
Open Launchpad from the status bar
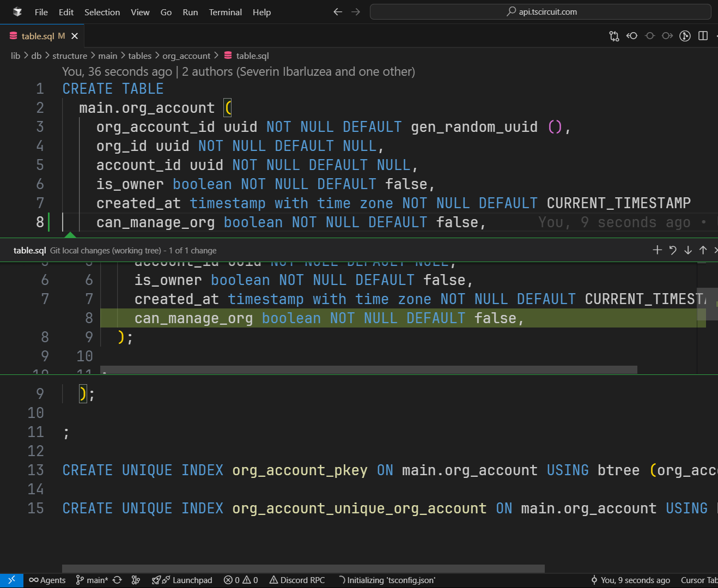[182, 580]
